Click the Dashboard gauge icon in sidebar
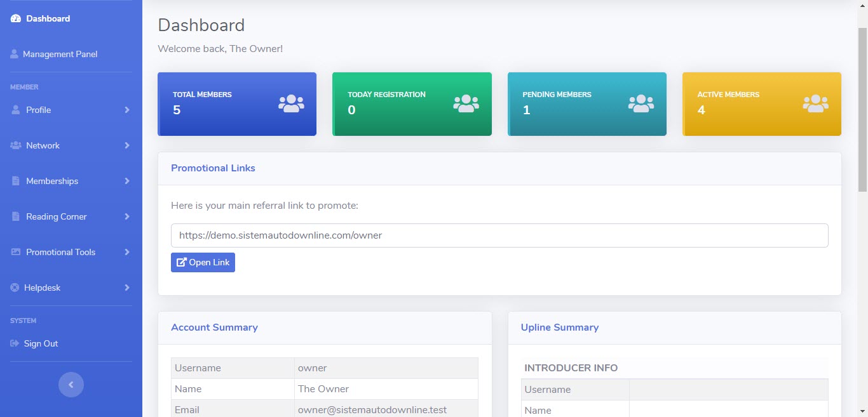Viewport: 868px width, 417px height. [x=16, y=18]
